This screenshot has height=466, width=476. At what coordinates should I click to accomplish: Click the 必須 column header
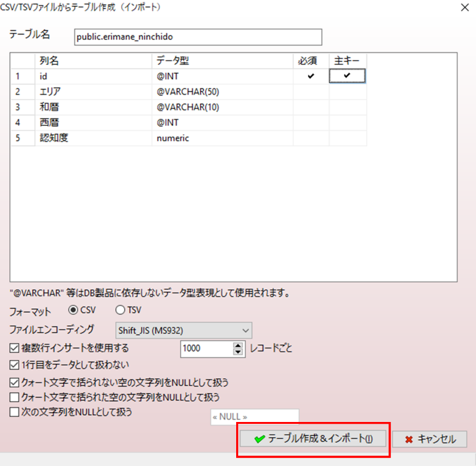pyautogui.click(x=311, y=61)
